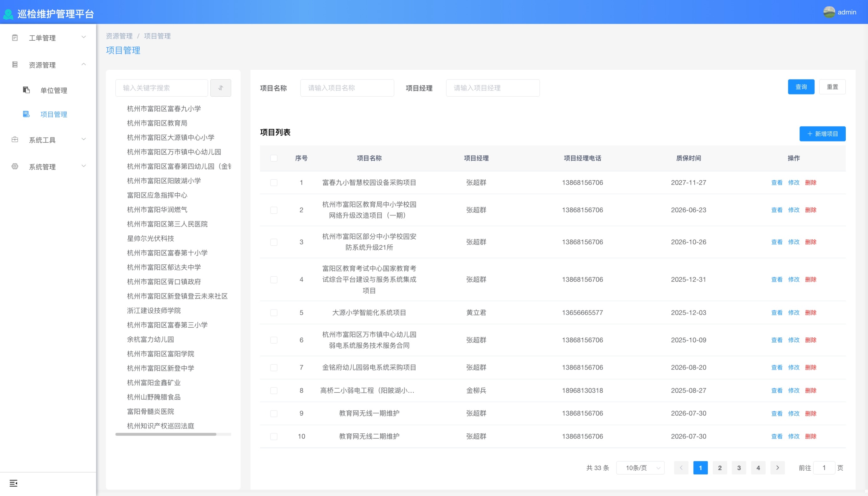The width and height of the screenshot is (868, 496).
Task: Click the collapse-sidebar icon at bottom left
Action: tap(14, 483)
